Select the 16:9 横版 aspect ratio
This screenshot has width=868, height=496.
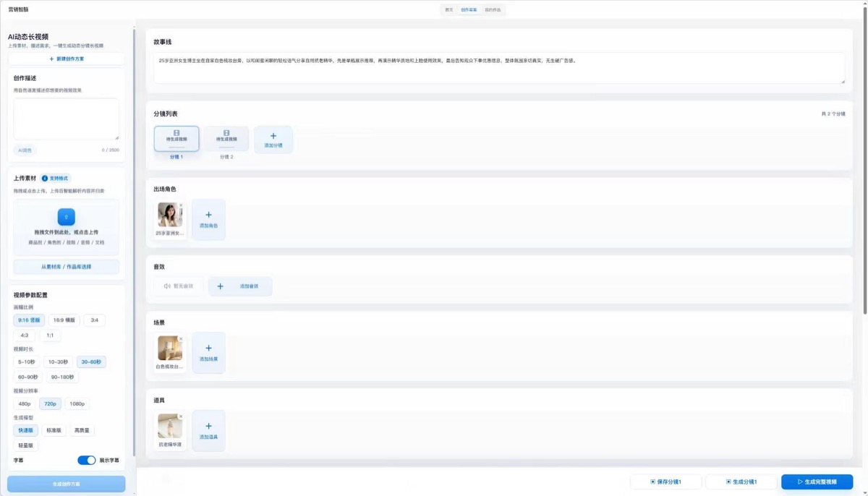tap(64, 320)
